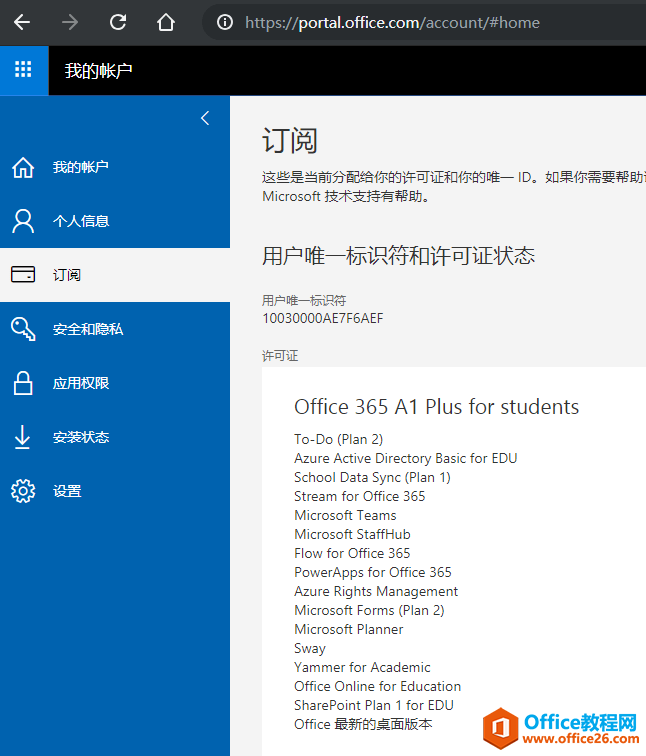646x756 pixels.
Task: Click Yammer for Academic entry
Action: click(x=362, y=667)
